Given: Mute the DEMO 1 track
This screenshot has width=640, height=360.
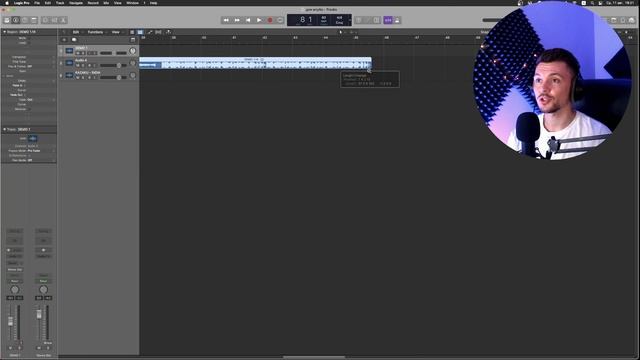Looking at the screenshot, I should (78, 53).
